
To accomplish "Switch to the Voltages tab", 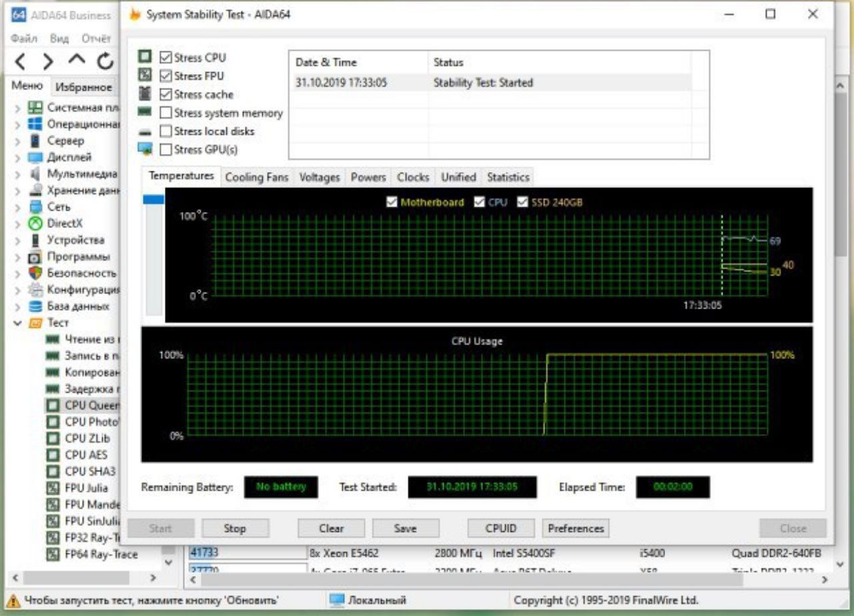I will pyautogui.click(x=320, y=177).
